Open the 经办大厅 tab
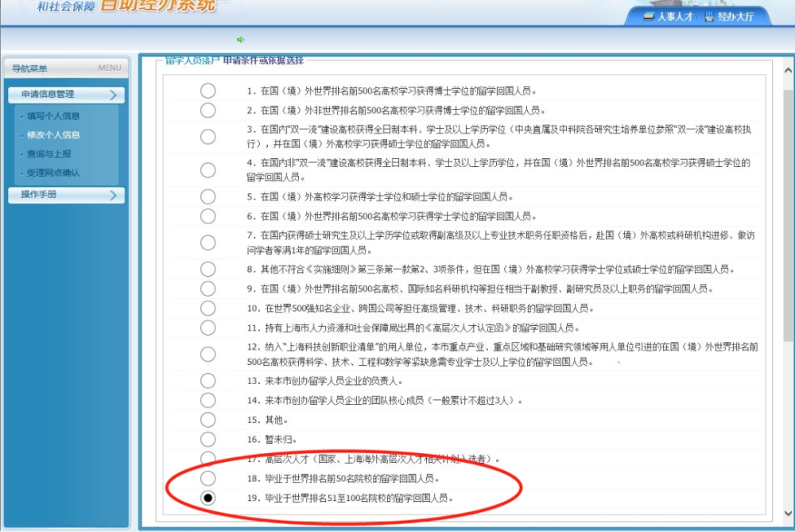This screenshot has height=532, width=795. click(x=729, y=16)
